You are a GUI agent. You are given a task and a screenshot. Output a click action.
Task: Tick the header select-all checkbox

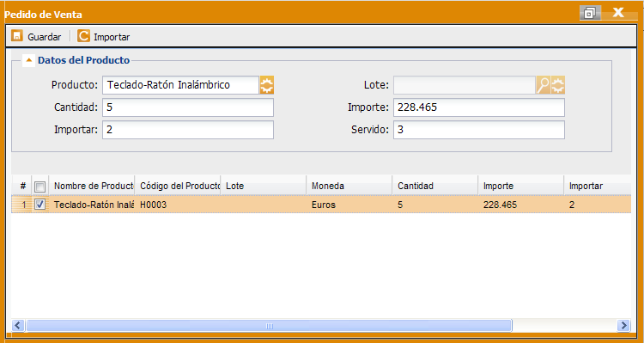[x=39, y=187]
